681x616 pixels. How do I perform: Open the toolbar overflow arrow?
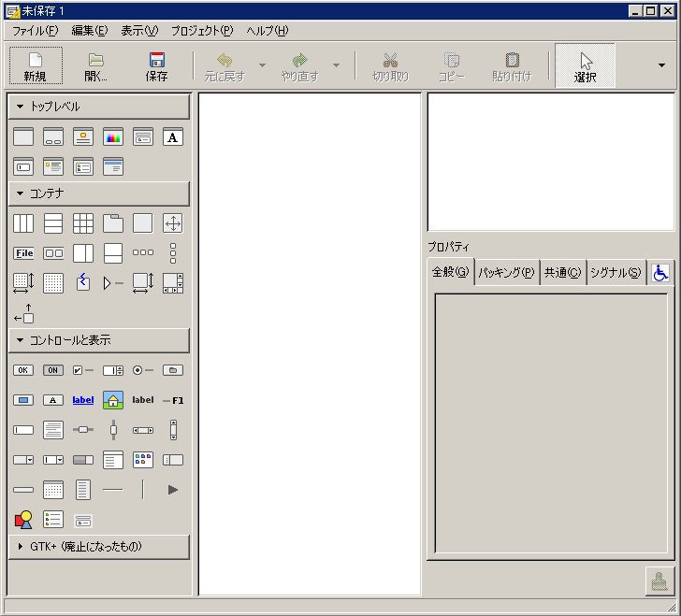662,65
